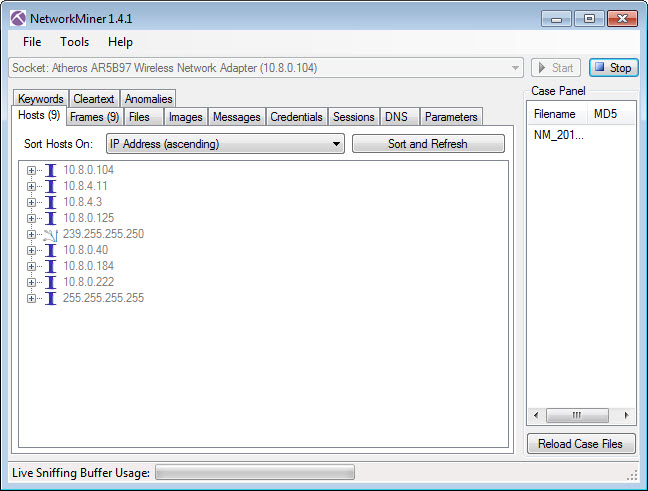Click the Case Panel horizontal scrollbar thumb
648x491 pixels.
577,415
